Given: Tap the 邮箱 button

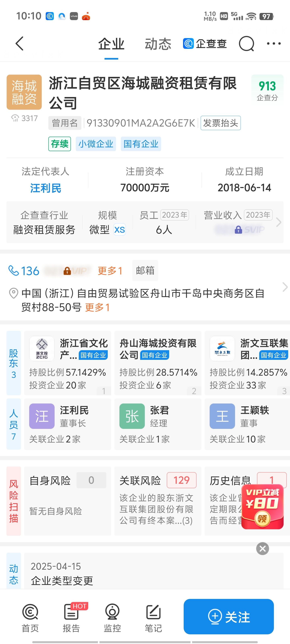Looking at the screenshot, I should pos(145,270).
